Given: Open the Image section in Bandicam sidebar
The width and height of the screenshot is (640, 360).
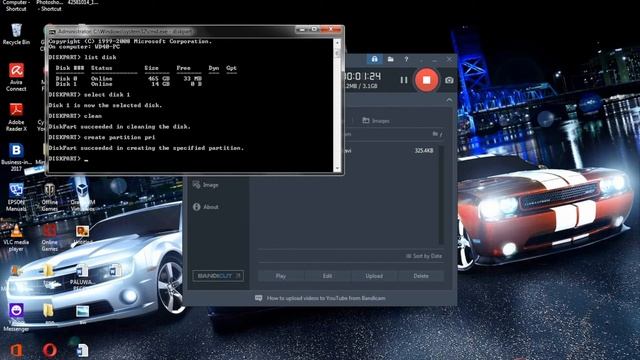Looking at the screenshot, I should [206, 185].
